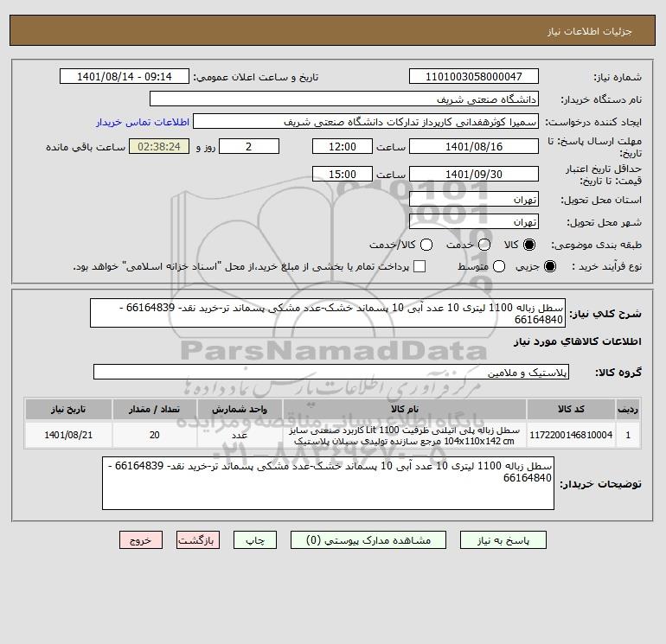Click the توضیحات خریدار text area
This screenshot has width=666, height=644.
coord(328,483)
